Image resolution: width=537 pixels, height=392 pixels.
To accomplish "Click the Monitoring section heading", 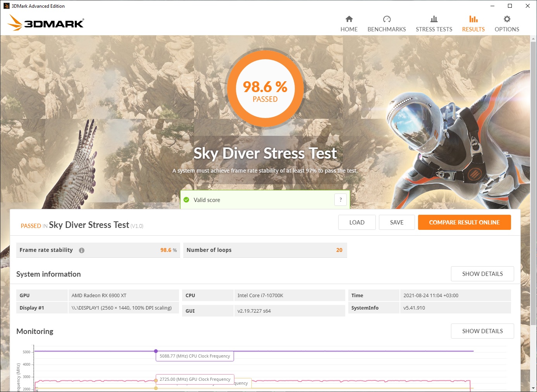I will click(x=35, y=331).
